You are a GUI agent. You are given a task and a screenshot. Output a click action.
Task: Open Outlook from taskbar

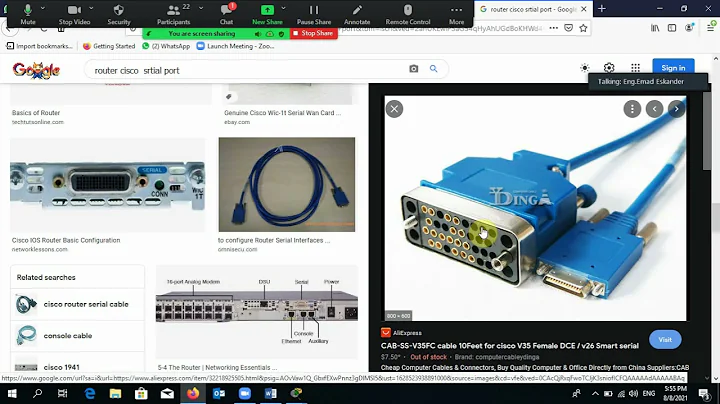point(219,393)
